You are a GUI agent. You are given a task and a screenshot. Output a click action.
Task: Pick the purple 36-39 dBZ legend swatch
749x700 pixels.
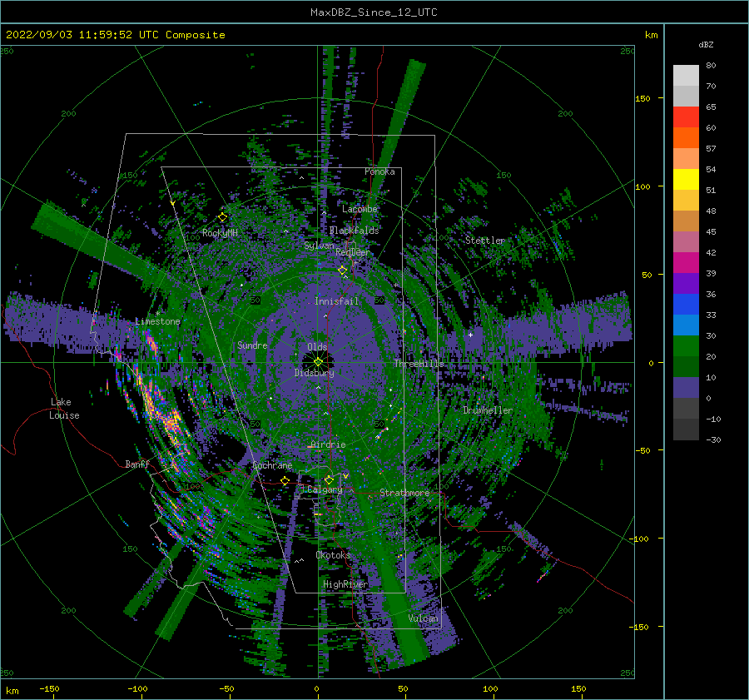[x=686, y=284]
